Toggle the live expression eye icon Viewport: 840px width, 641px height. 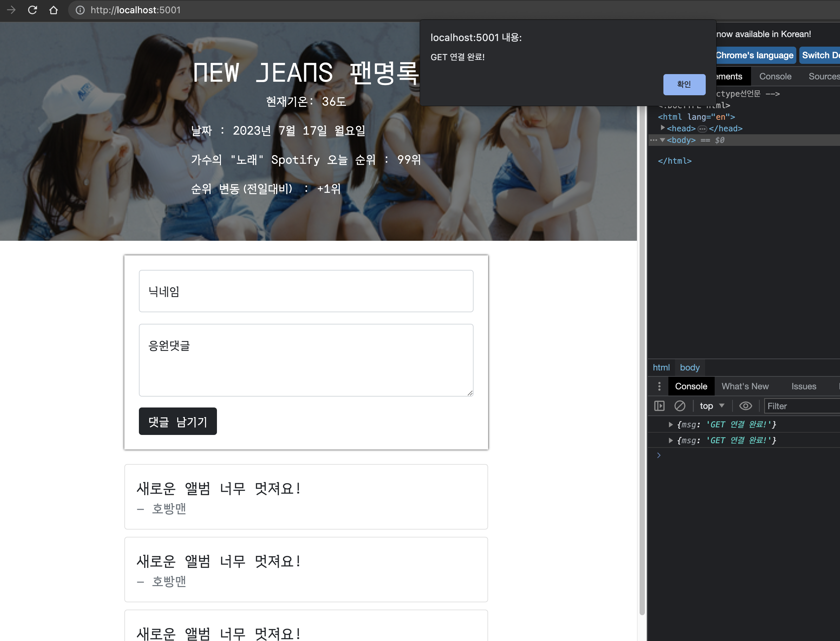point(745,406)
